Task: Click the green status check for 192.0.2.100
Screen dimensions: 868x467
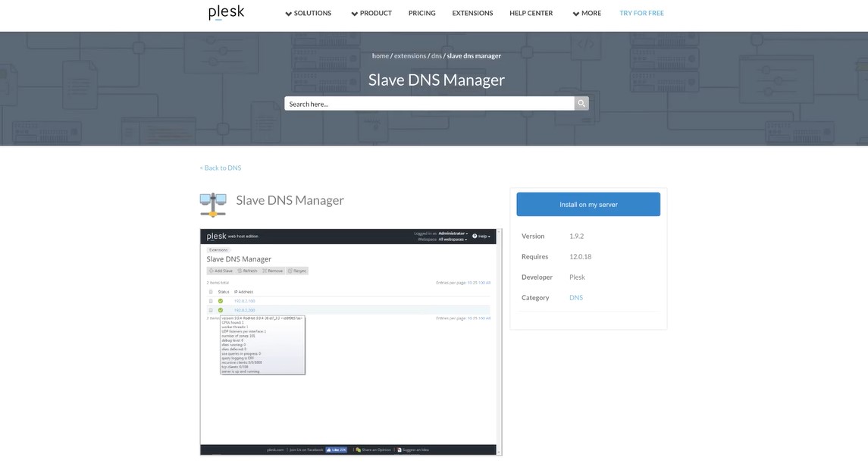Action: point(221,300)
